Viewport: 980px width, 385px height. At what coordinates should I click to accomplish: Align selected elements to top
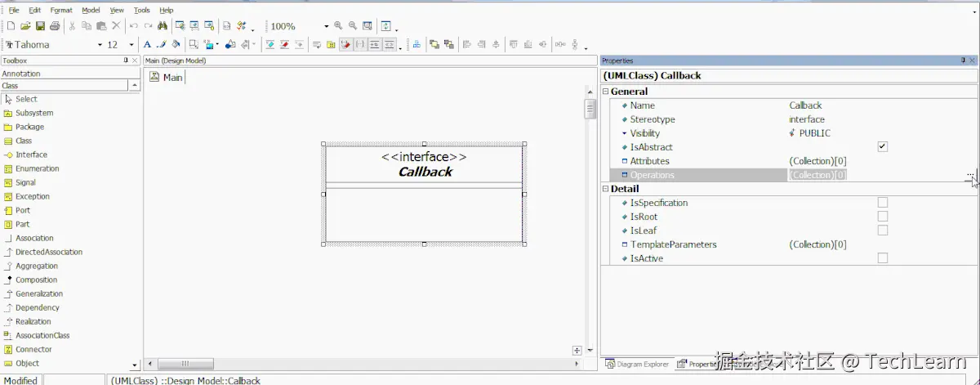coord(513,44)
